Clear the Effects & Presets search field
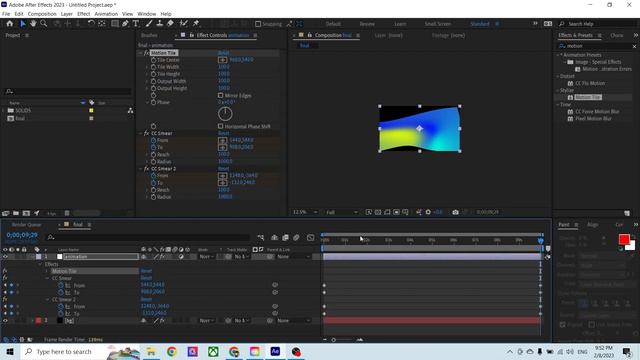640x360 pixels. 634,47
